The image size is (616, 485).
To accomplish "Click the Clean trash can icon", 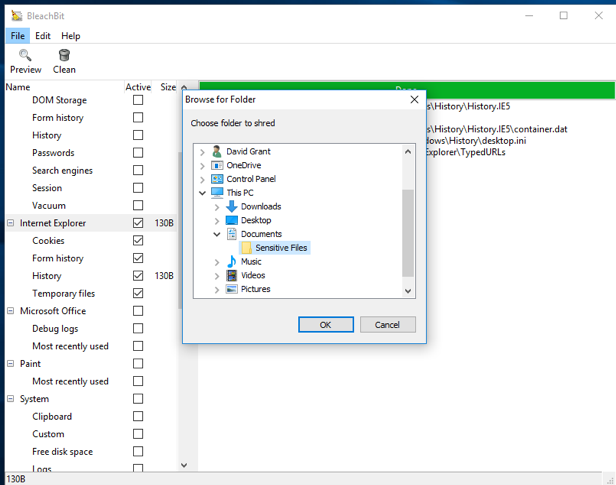I will (64, 55).
